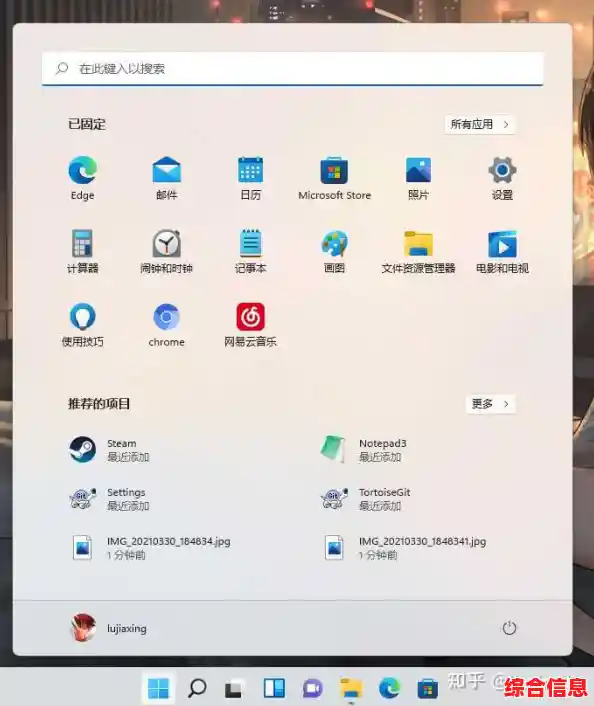Open the 邮件 mail app
Screen dimensions: 594x706
[166, 178]
